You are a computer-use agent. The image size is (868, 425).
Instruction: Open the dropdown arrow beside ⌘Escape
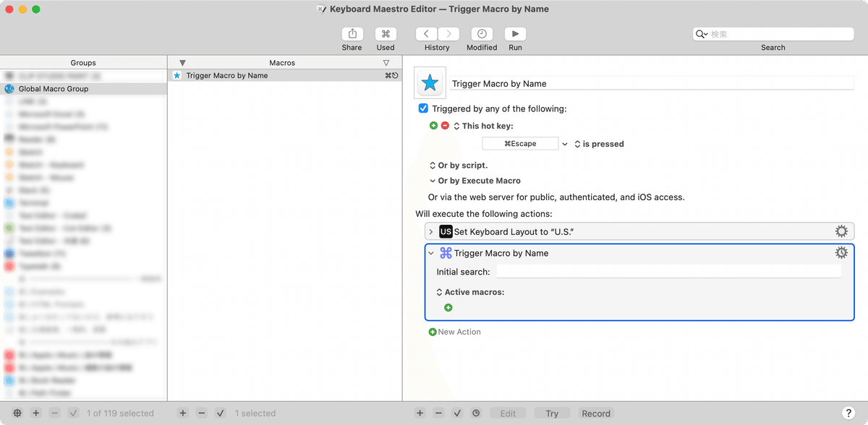coord(565,144)
